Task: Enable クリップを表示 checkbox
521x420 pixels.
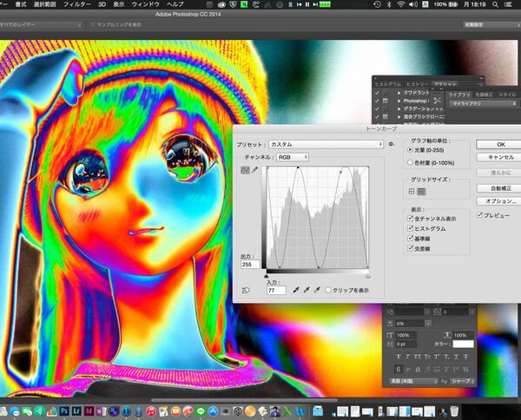Action: pyautogui.click(x=328, y=290)
